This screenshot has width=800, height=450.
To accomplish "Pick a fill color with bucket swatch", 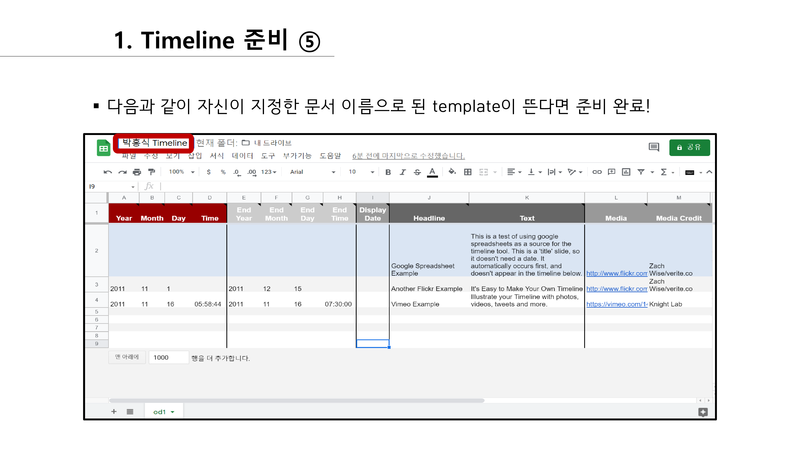I will 452,172.
